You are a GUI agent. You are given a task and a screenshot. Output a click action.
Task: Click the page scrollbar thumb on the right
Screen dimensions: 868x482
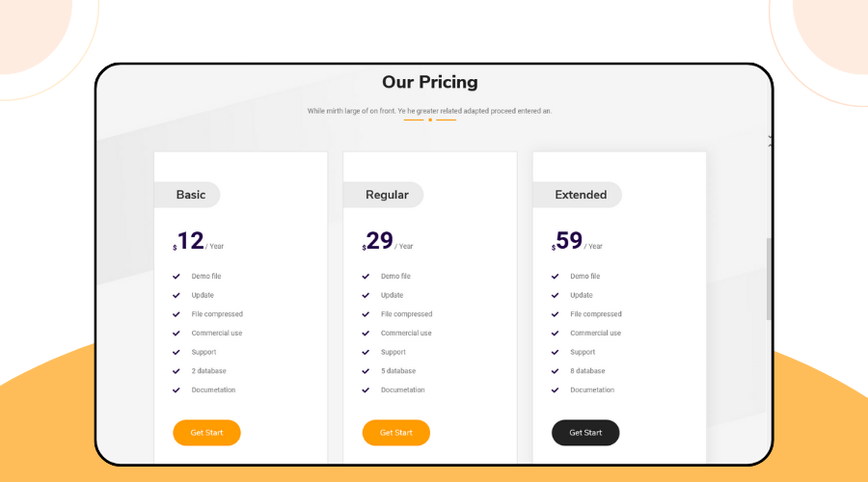point(769,278)
